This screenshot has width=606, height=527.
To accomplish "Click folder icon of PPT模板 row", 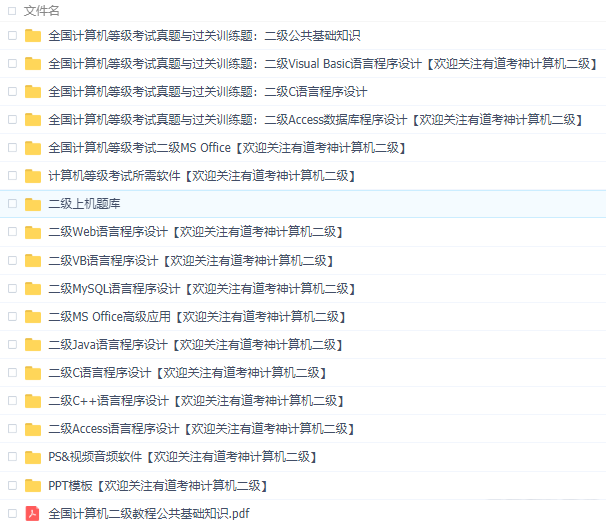I will pos(33,485).
